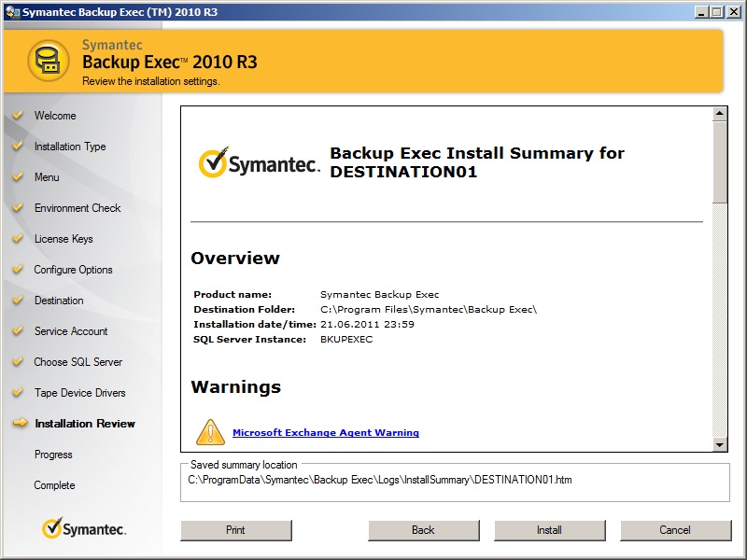Click the arrow icon beside Installation Review

point(20,424)
